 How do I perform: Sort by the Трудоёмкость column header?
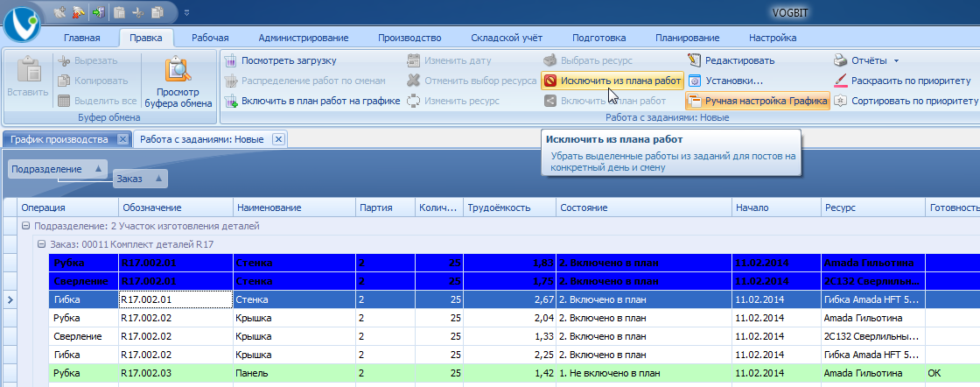click(x=509, y=208)
